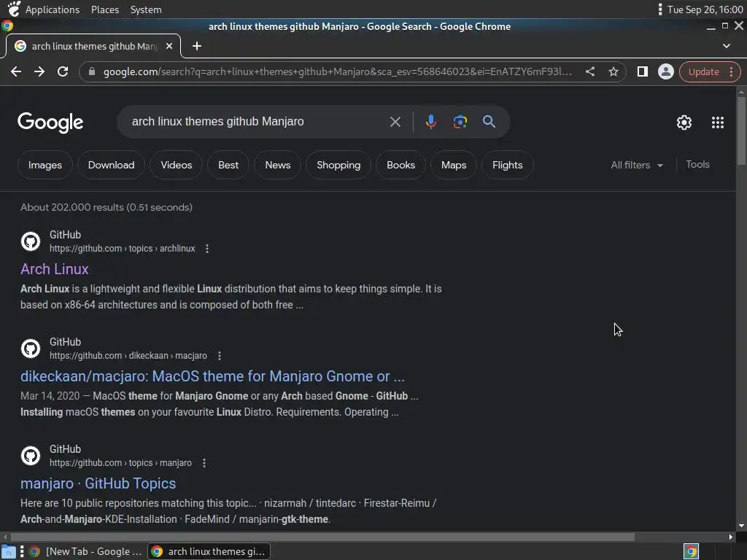
Task: Bookmark this tab with star icon
Action: tap(613, 71)
